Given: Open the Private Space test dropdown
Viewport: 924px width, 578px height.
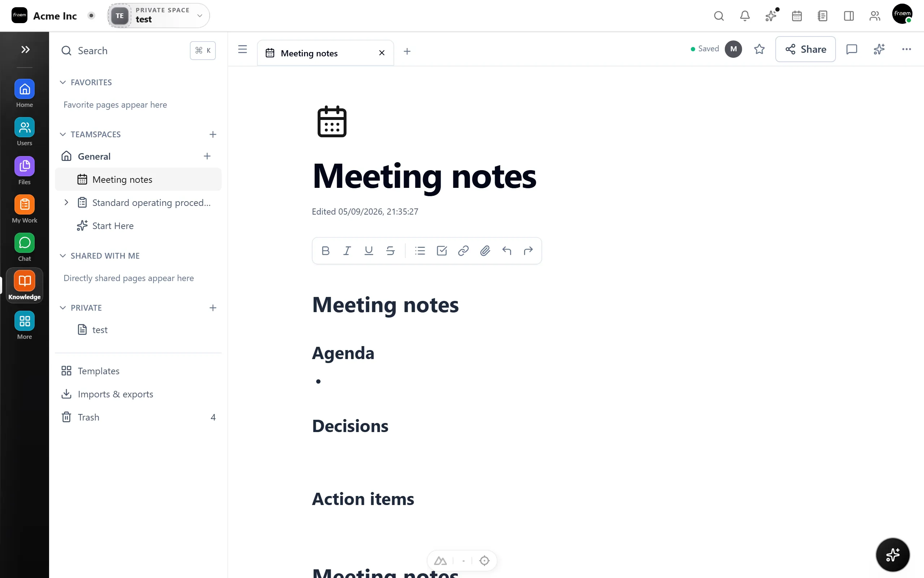Looking at the screenshot, I should point(158,15).
